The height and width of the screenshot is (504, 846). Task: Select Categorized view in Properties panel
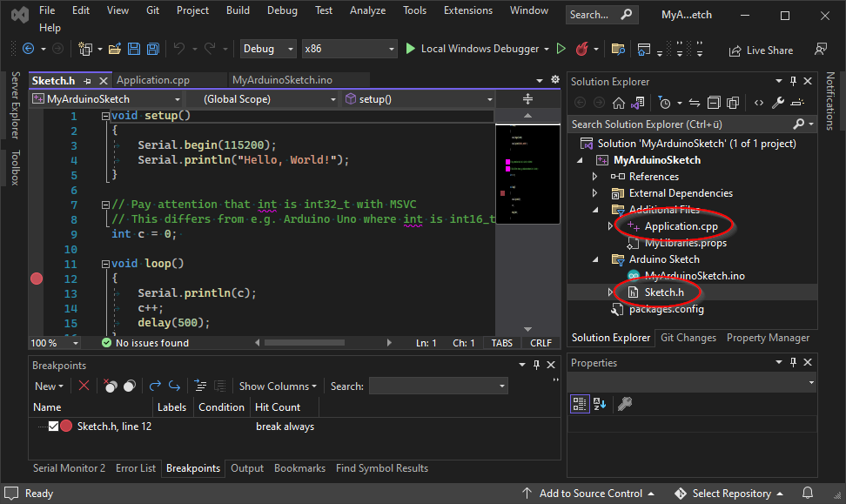click(x=580, y=404)
